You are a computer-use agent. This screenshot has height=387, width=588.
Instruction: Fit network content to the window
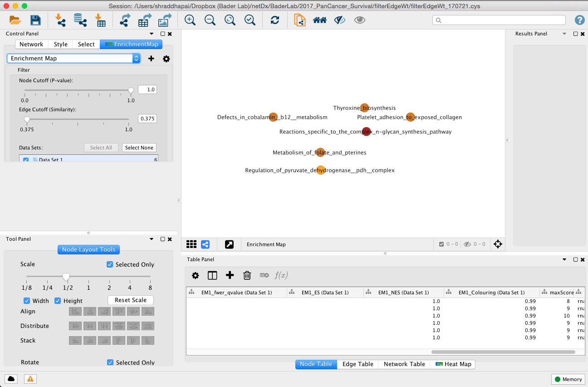pyautogui.click(x=230, y=20)
